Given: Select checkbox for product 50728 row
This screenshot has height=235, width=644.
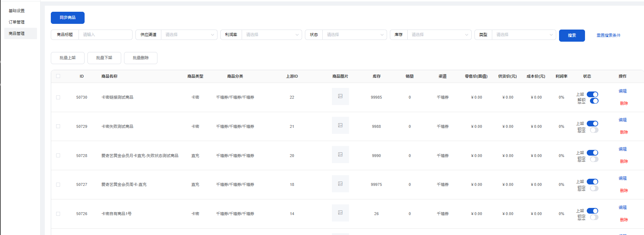Looking at the screenshot, I should (x=58, y=156).
